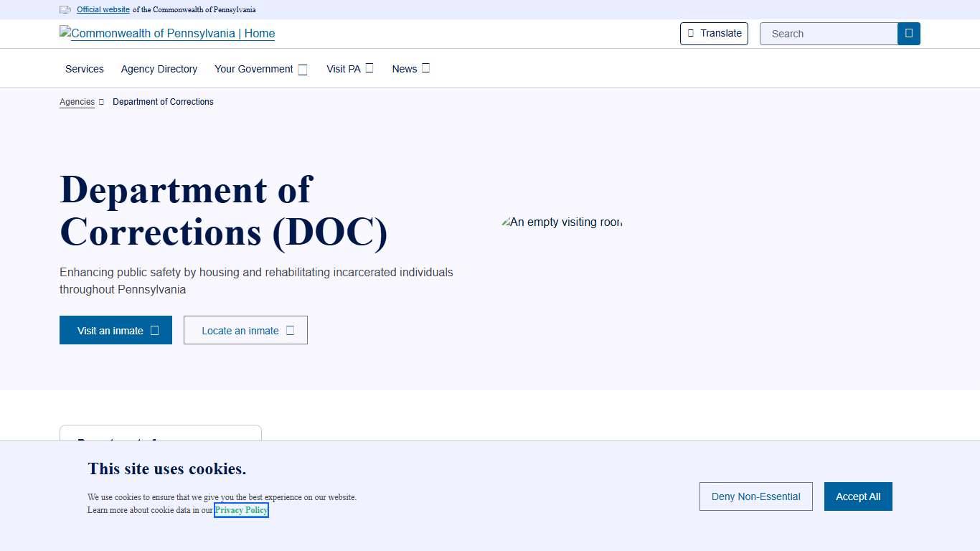Click the globe icon in Translate button

691,33
